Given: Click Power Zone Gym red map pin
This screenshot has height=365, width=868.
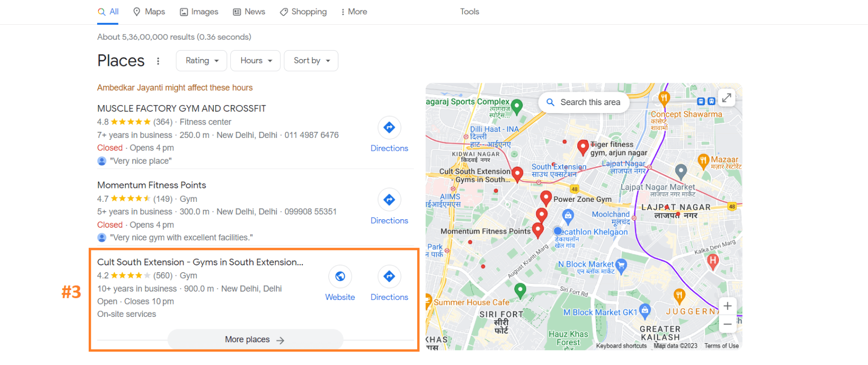Looking at the screenshot, I should pos(546,198).
